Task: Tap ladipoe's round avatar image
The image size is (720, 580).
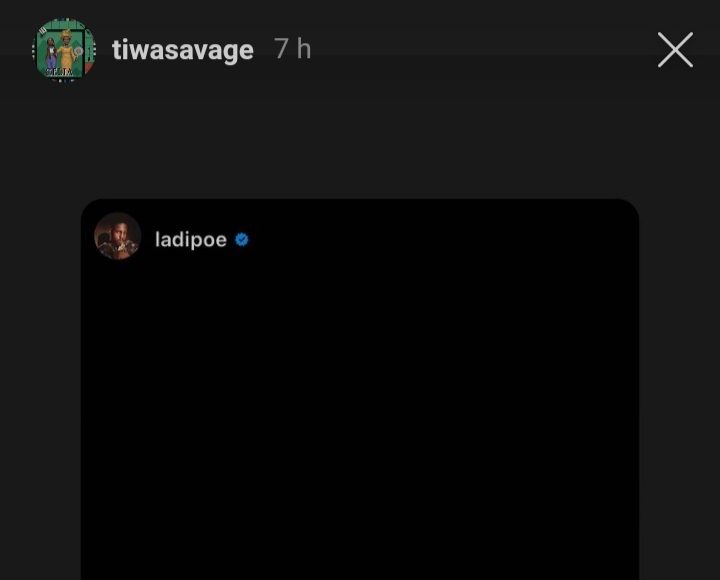Action: coord(118,236)
